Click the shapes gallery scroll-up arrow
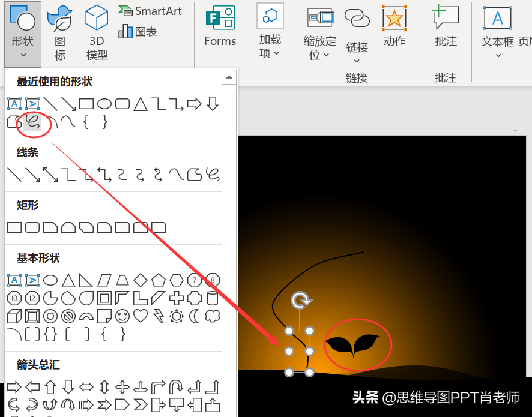The height and width of the screenshot is (417, 532). pyautogui.click(x=229, y=77)
